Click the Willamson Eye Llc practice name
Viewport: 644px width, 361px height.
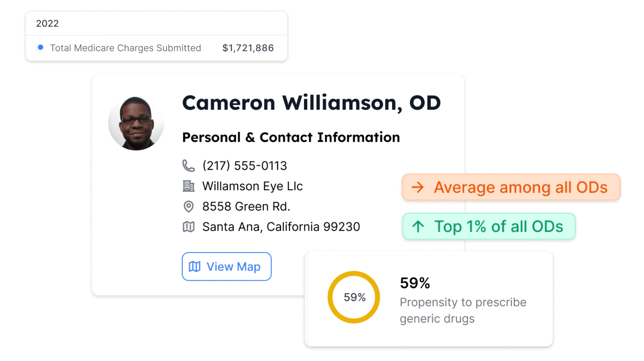coord(252,186)
